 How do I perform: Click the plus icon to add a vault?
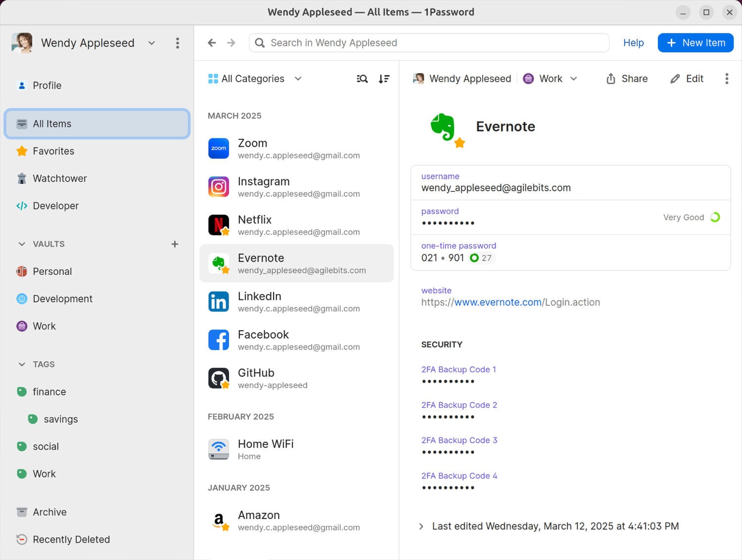click(x=175, y=244)
